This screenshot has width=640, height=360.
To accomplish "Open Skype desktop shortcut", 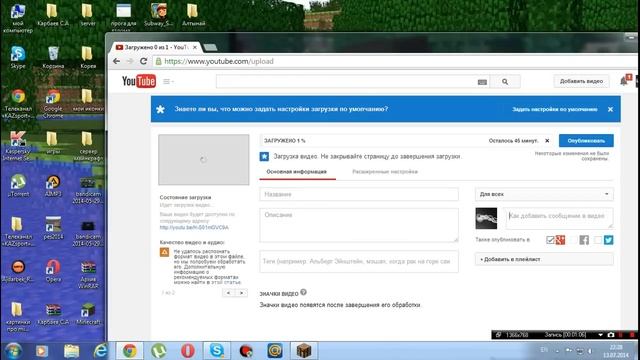I will click(18, 57).
